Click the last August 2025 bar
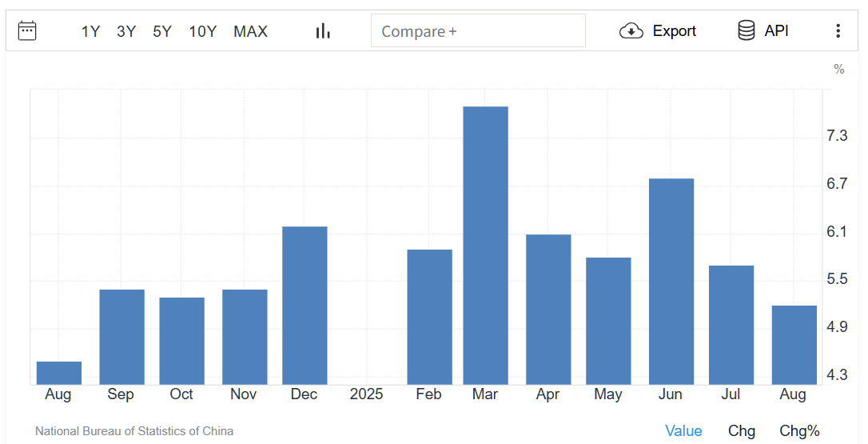The height and width of the screenshot is (444, 868). click(794, 346)
